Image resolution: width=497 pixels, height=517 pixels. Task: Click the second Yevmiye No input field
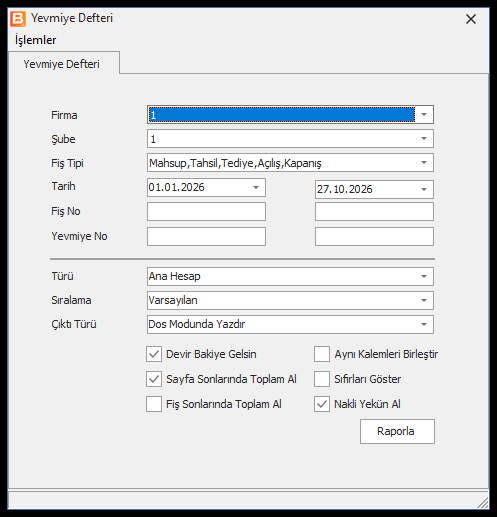(374, 236)
